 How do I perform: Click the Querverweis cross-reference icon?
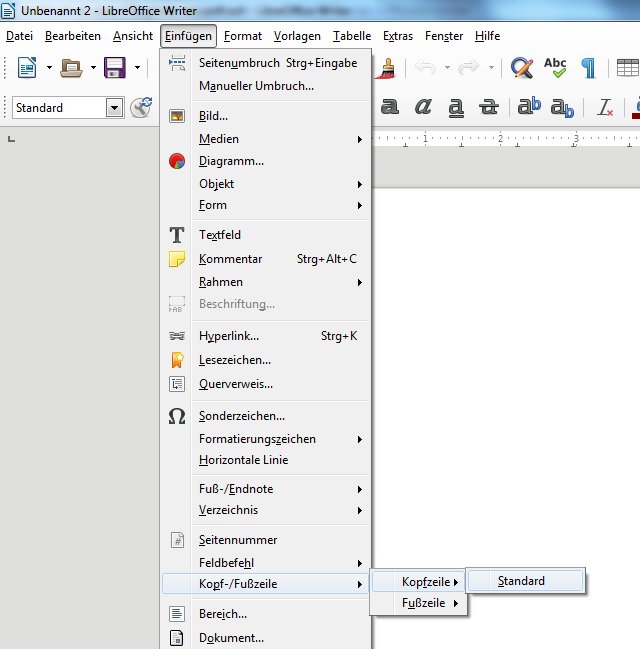click(x=177, y=384)
